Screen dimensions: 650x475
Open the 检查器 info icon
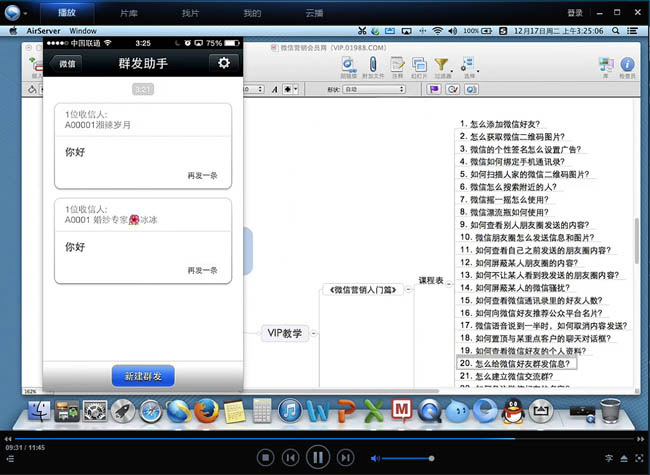627,67
